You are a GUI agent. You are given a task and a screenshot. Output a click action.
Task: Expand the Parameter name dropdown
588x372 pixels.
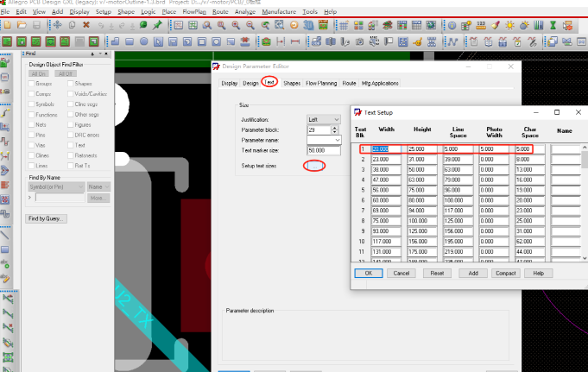click(324, 139)
